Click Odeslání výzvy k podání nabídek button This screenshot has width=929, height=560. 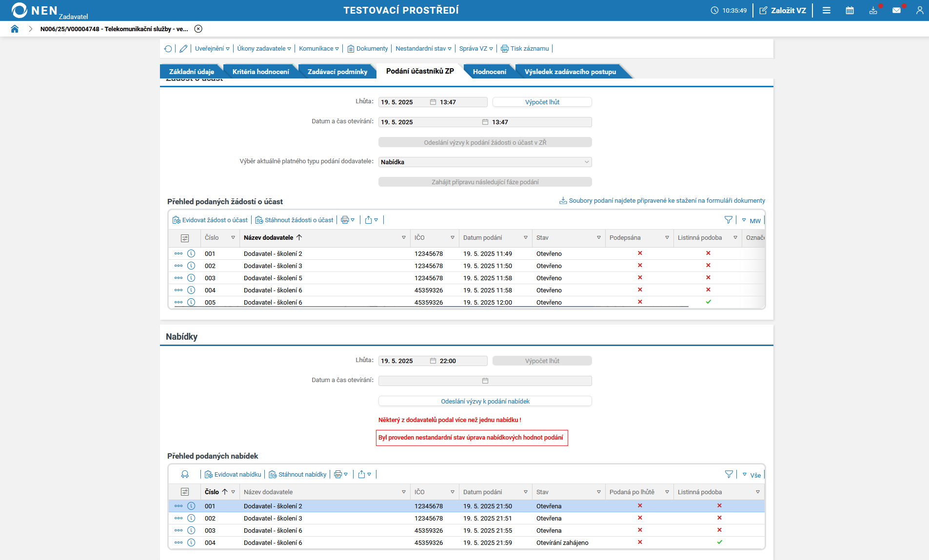[x=485, y=401]
